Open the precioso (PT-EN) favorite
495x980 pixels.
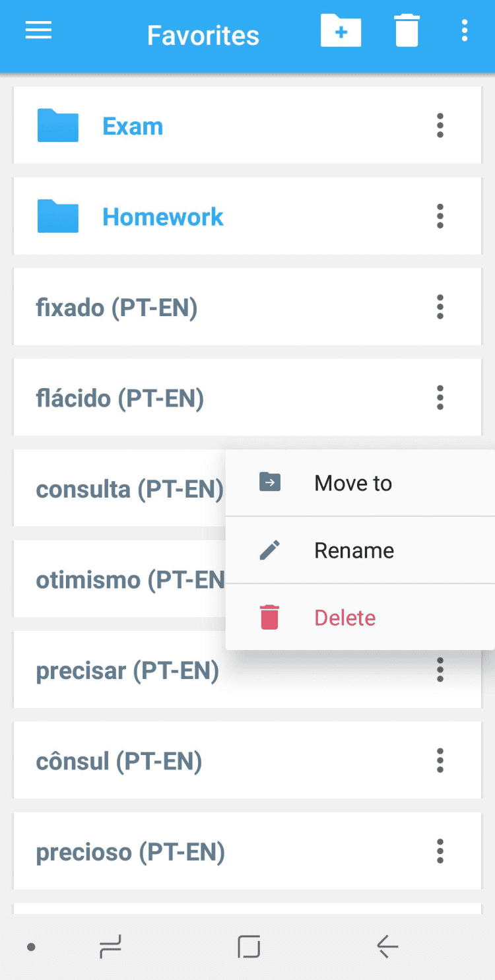pyautogui.click(x=131, y=852)
